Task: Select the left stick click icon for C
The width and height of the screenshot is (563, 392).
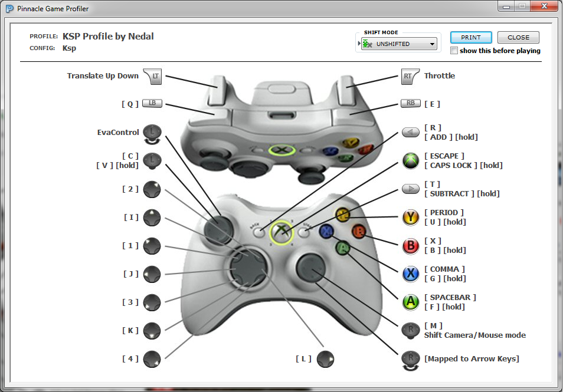Action: coord(152,161)
